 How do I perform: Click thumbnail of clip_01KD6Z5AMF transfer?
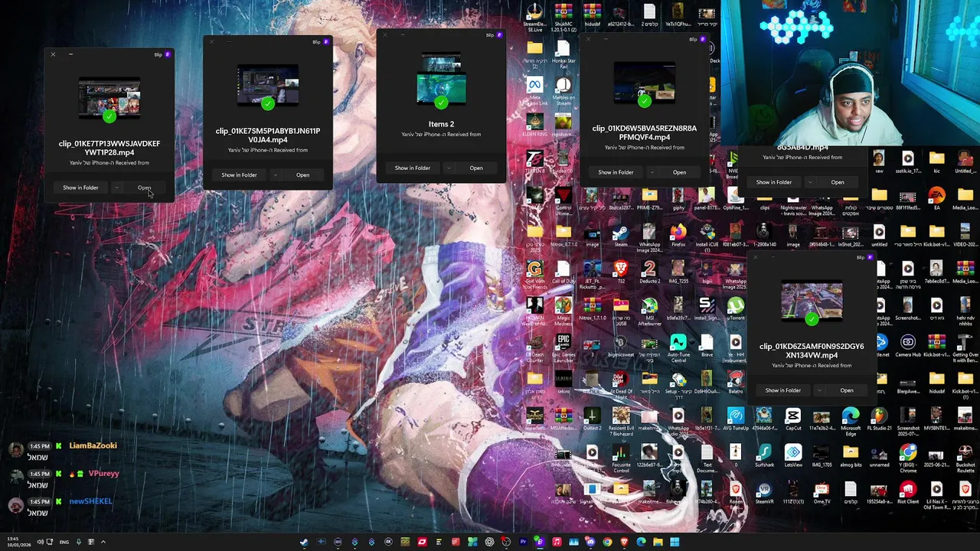tap(812, 302)
